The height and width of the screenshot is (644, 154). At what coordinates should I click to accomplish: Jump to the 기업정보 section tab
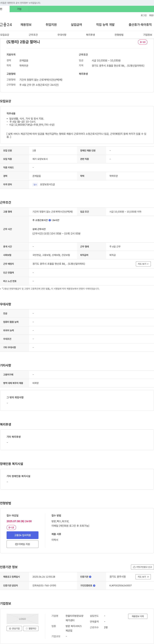(147, 35)
